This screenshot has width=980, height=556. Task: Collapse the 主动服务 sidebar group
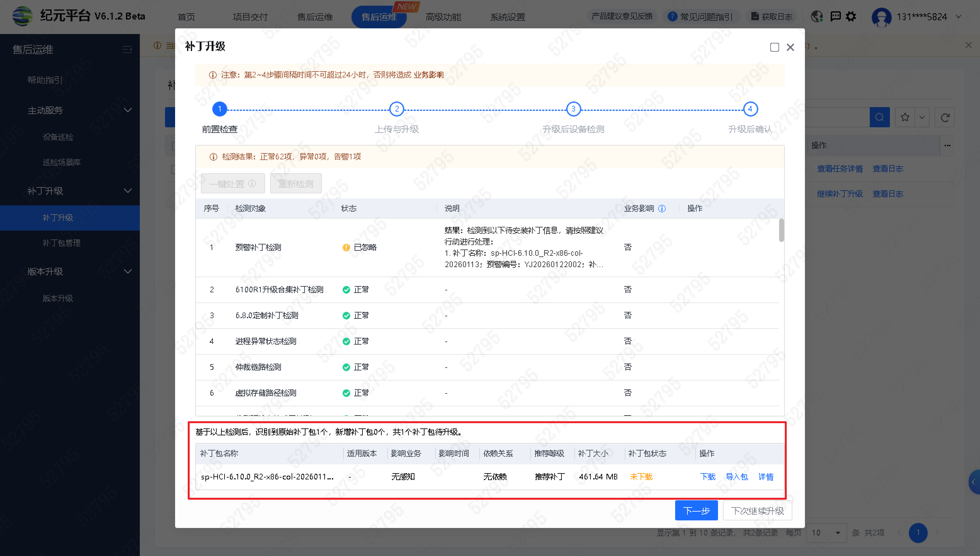pos(128,110)
